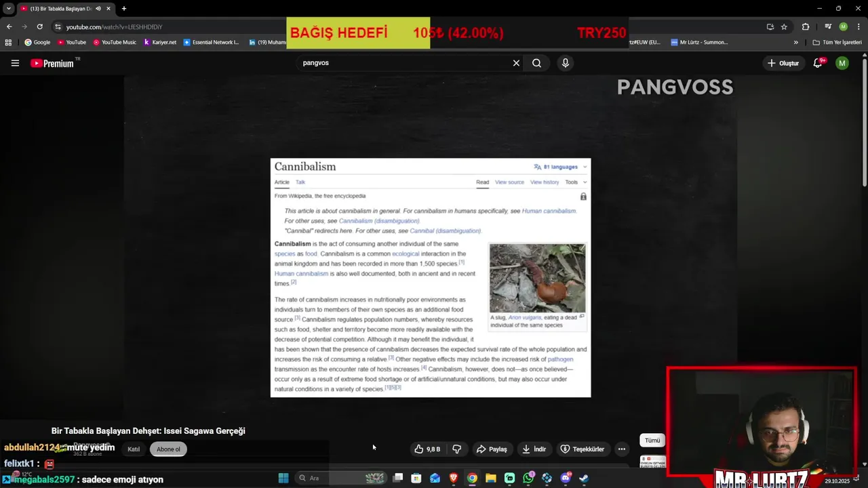Reload the current page
868x488 pixels.
[x=40, y=26]
